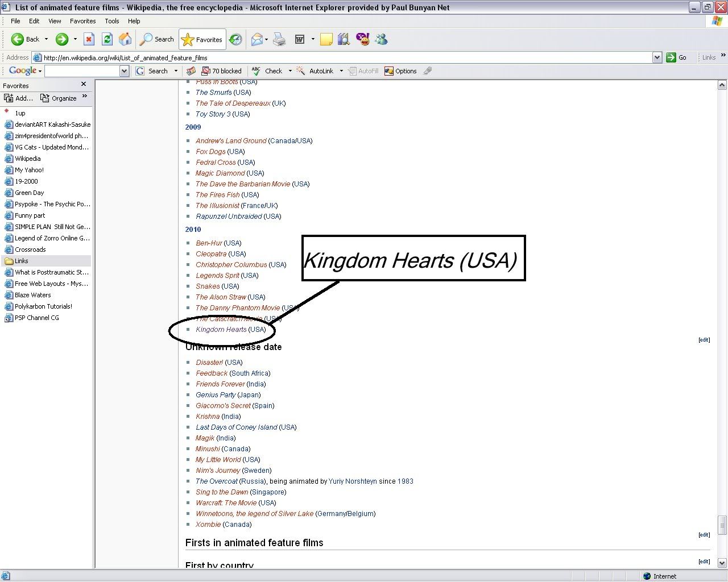Open the Back button history dropdown arrow
Image resolution: width=728 pixels, height=582 pixels.
coord(46,39)
